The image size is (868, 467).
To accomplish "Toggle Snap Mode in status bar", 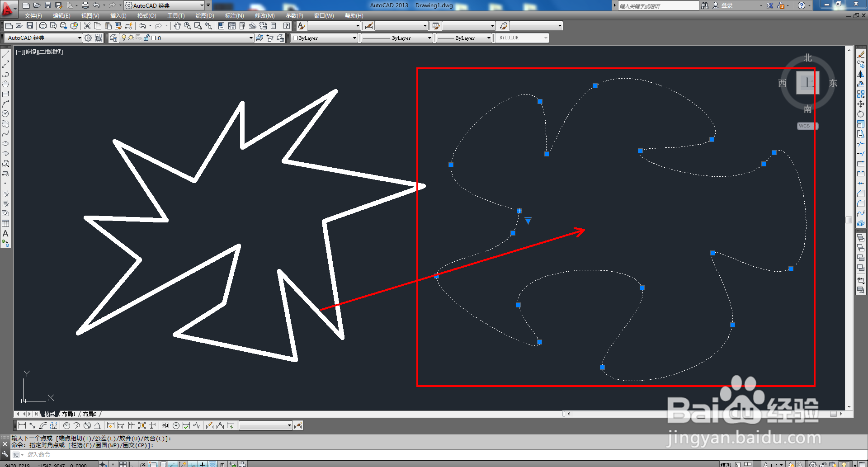I will (x=114, y=464).
